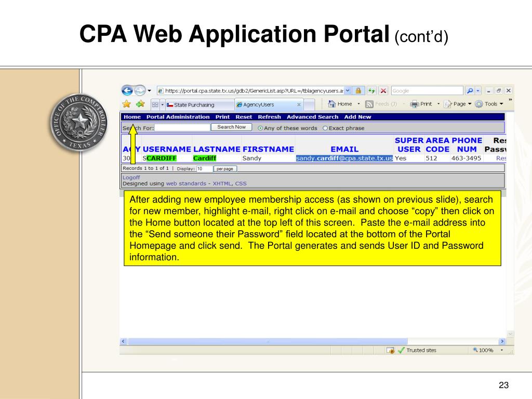Open a new blank tab

(309, 105)
